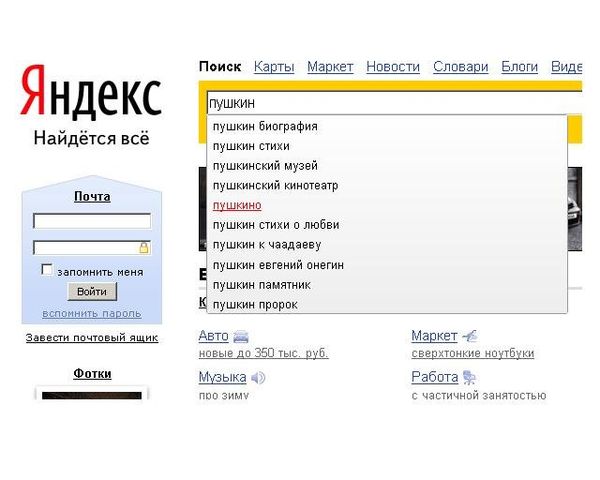Choose suggestion 'пушкинский кинотеатр'
600x480 pixels.
(x=387, y=186)
